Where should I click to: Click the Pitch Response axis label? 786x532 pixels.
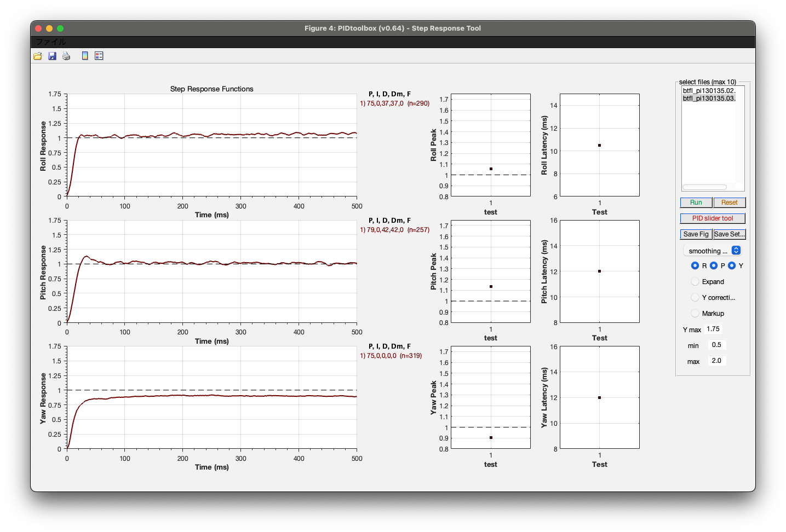[43, 272]
